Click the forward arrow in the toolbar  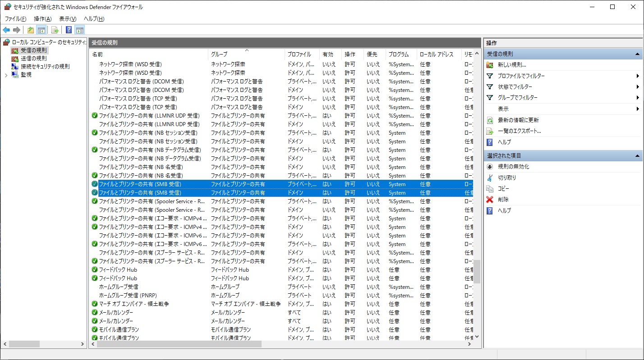17,30
